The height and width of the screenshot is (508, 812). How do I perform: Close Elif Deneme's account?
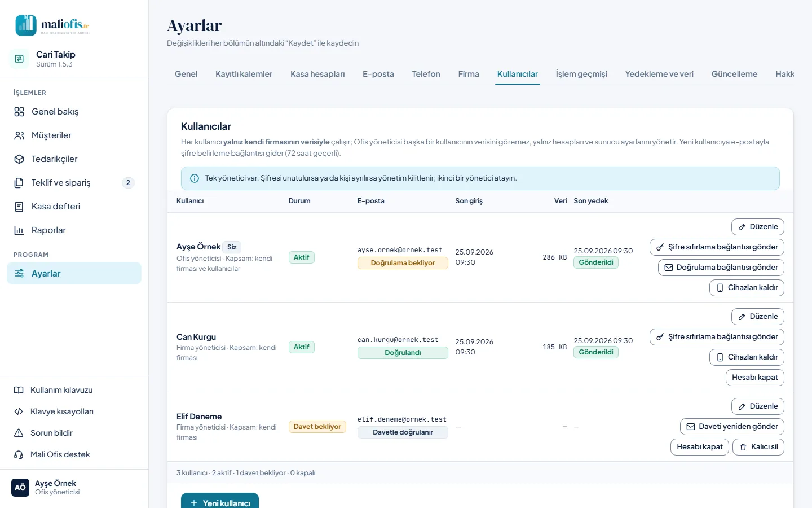click(x=700, y=447)
